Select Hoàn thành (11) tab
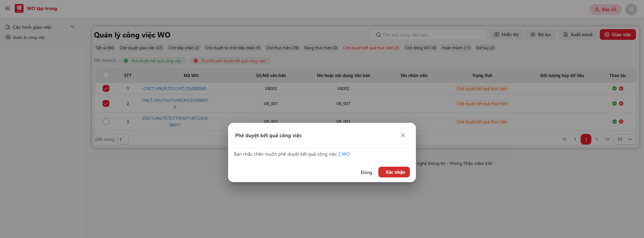Image resolution: width=644 pixels, height=238 pixels. click(x=456, y=48)
